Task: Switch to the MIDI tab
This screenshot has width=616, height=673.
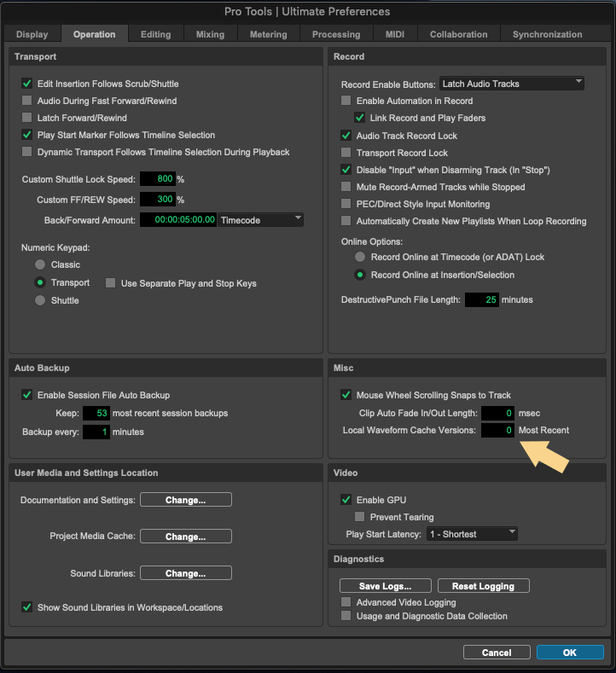Action: (395, 34)
